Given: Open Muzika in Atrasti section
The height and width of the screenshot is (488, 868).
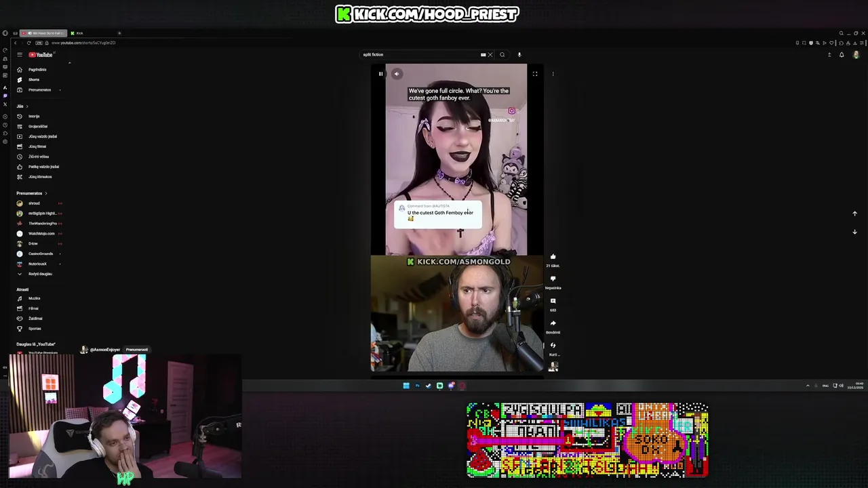Looking at the screenshot, I should point(34,298).
